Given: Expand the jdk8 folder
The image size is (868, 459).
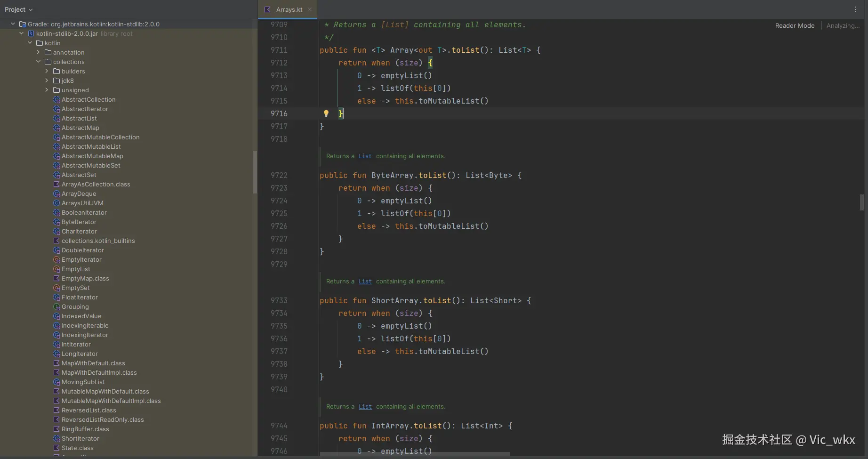Looking at the screenshot, I should [47, 81].
